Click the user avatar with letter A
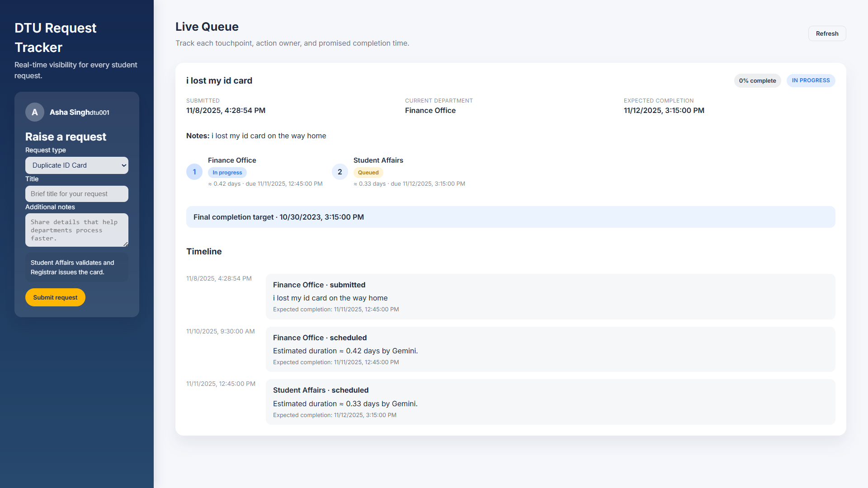This screenshot has width=868, height=488. click(35, 112)
